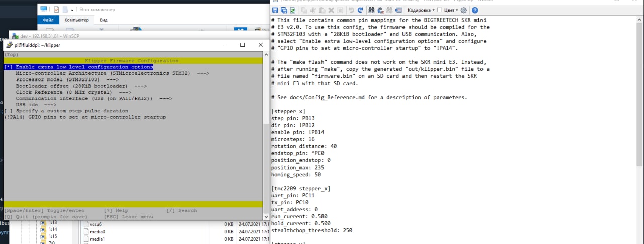Viewport: 644px width, 244px height.
Task: Click the [ESC] Leave menu hint
Action: pyautogui.click(x=128, y=217)
